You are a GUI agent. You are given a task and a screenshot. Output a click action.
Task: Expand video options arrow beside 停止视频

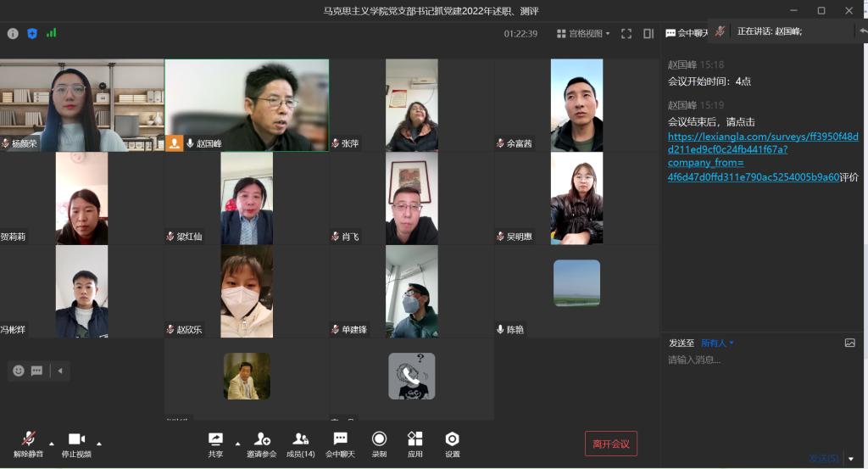[x=99, y=443]
